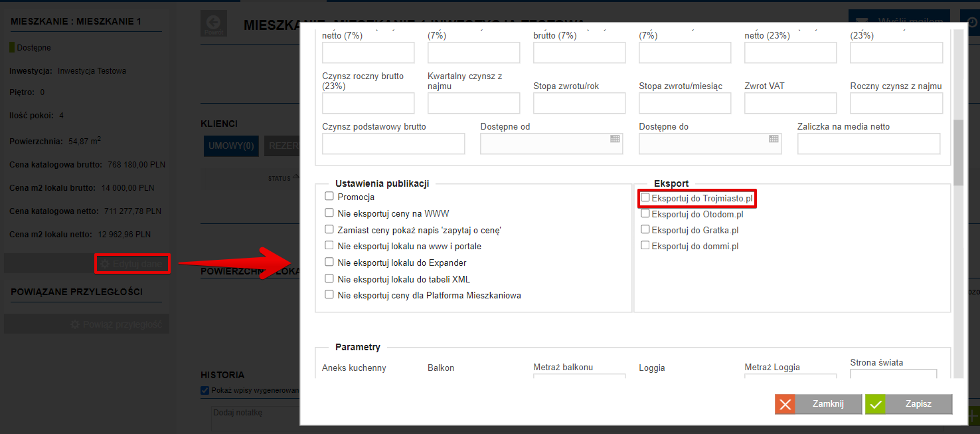Click the Dostępne do date field
Screen dimensions: 980x434
tap(710, 144)
